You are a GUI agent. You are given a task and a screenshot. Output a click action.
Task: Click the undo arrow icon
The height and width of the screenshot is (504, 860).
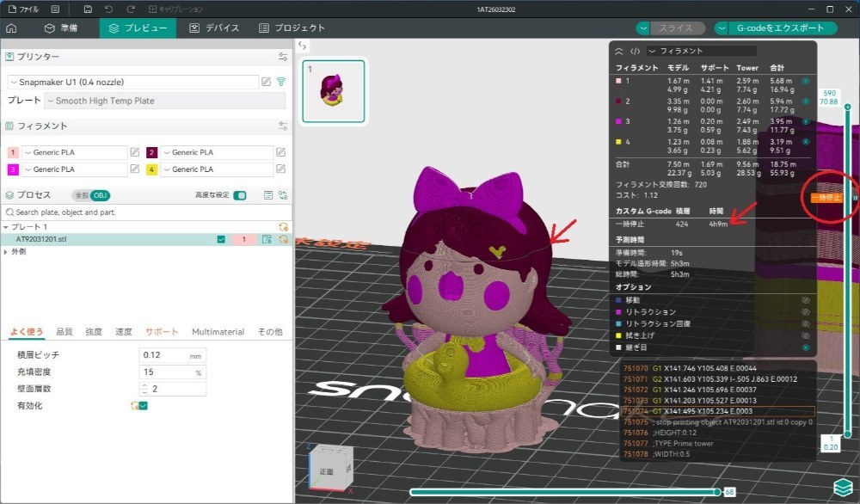[108, 9]
